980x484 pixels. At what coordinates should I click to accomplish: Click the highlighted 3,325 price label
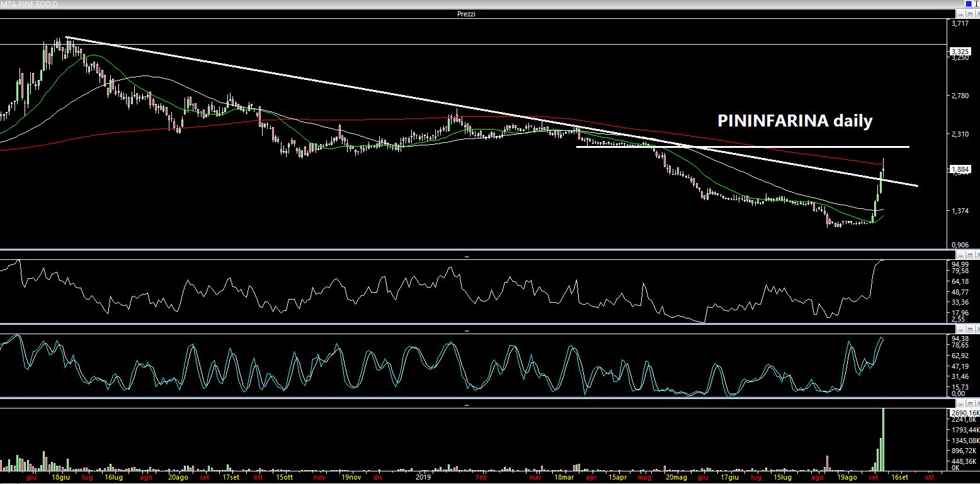(960, 51)
